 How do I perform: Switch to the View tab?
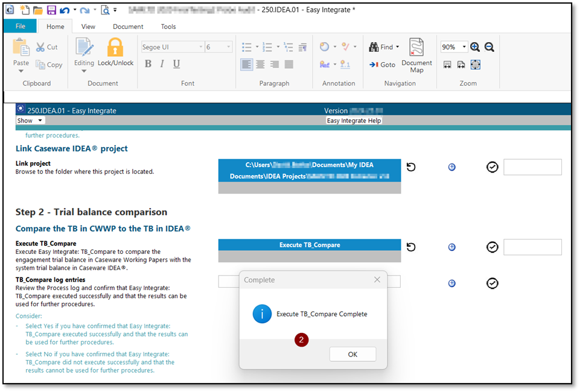[88, 26]
